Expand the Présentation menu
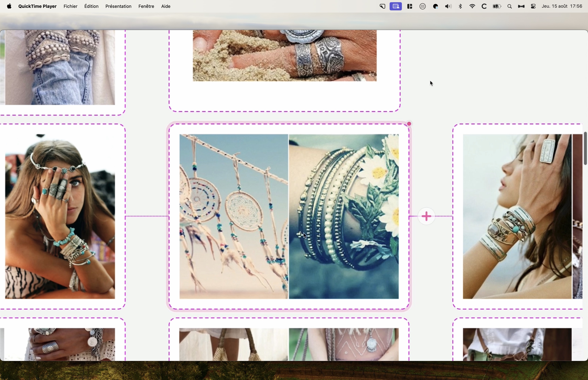This screenshot has height=380, width=588. (118, 6)
